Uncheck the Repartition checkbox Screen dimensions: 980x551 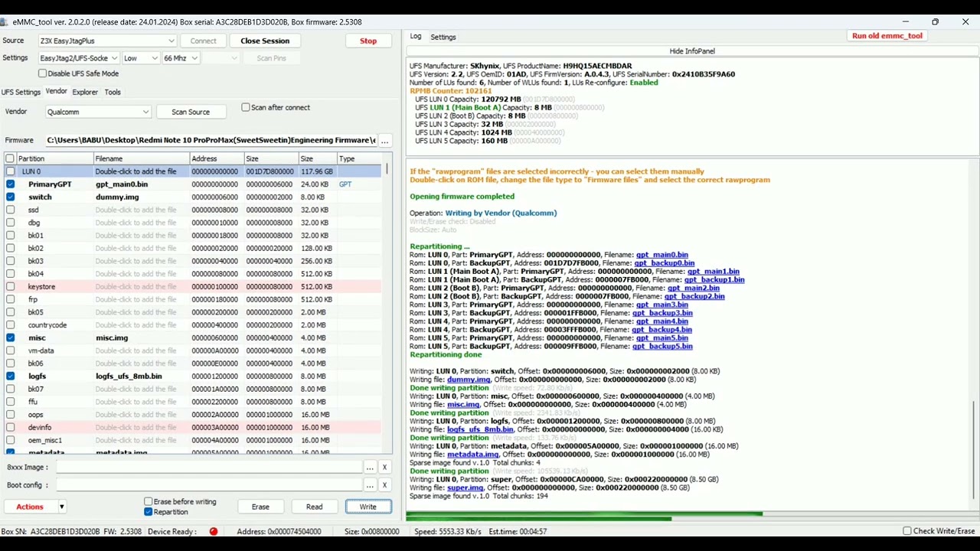coord(149,511)
